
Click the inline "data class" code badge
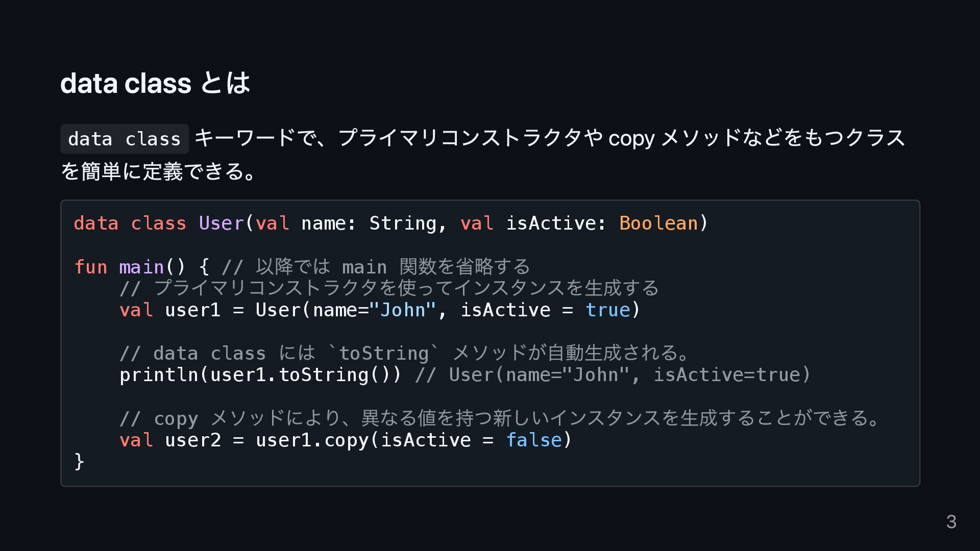[x=125, y=139]
